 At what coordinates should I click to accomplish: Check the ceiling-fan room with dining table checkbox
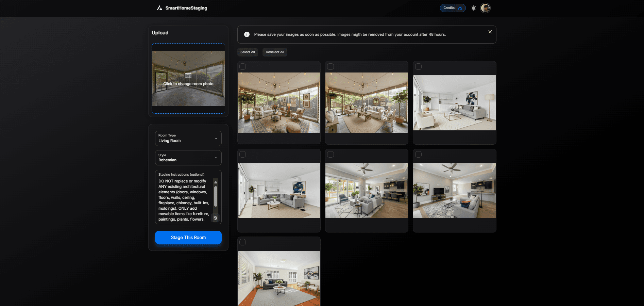point(331,155)
